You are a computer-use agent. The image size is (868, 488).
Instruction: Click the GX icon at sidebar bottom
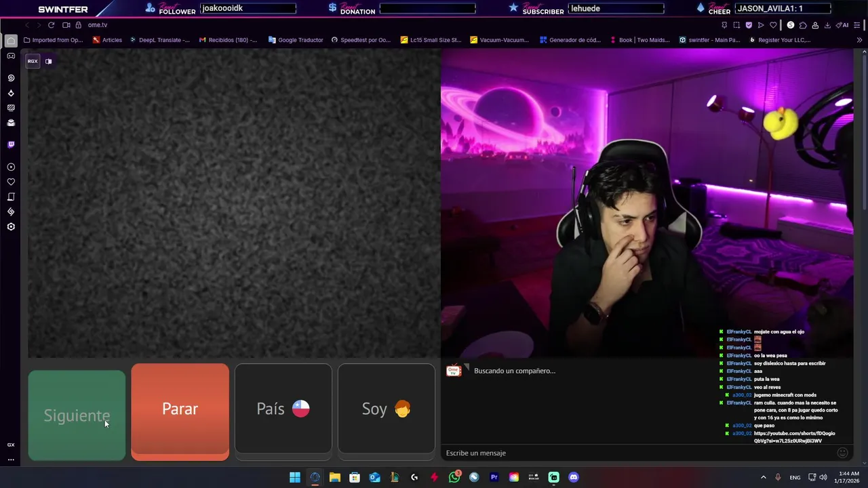11,445
